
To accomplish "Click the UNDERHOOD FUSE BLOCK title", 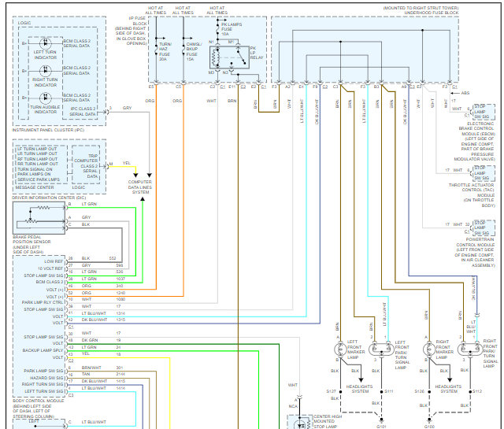I will pyautogui.click(x=432, y=13).
